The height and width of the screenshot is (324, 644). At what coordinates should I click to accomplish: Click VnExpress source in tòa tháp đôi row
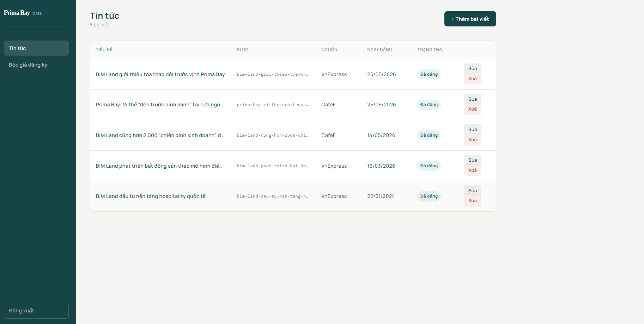[334, 74]
